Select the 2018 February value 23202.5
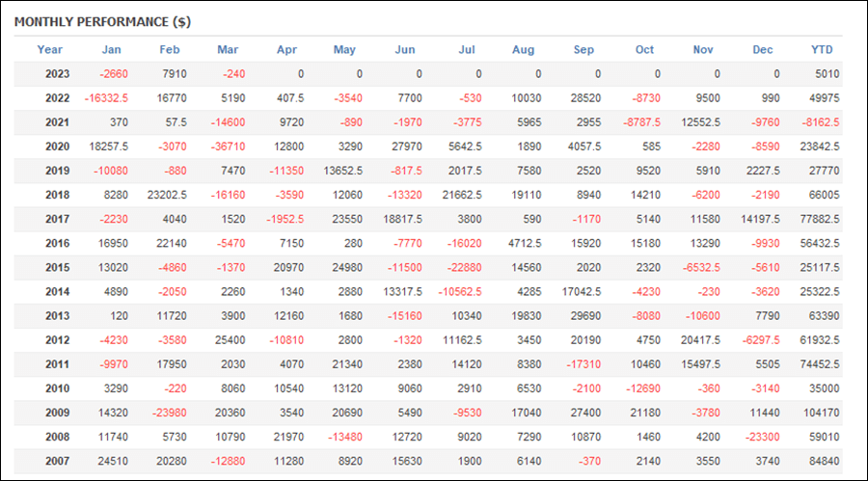Viewport: 868px width, 481px height. click(167, 195)
